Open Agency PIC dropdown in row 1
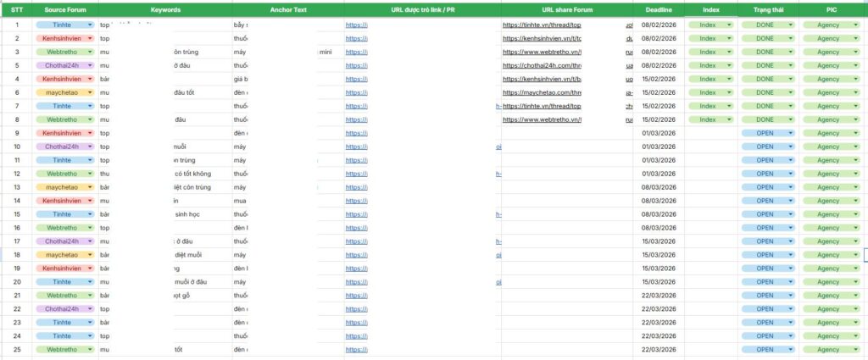The width and height of the screenshot is (868, 360). (x=832, y=25)
